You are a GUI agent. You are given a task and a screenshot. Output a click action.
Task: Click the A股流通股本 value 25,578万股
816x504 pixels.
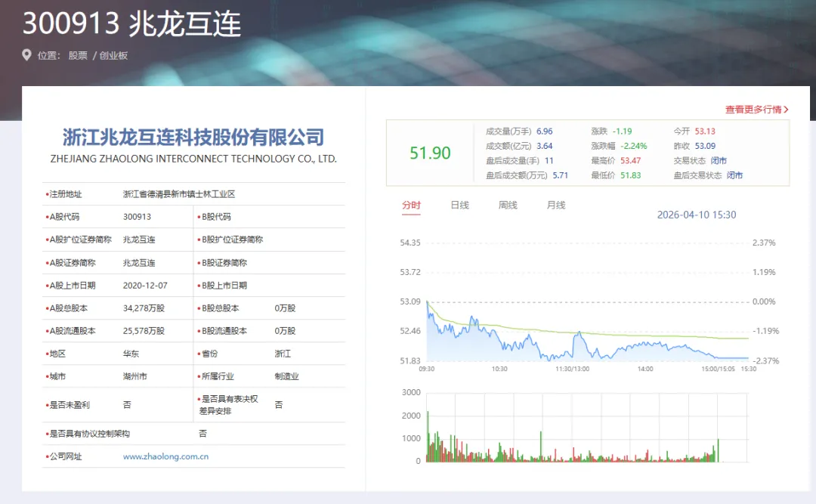[144, 331]
